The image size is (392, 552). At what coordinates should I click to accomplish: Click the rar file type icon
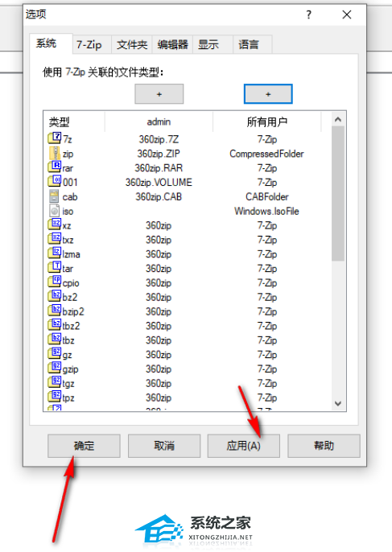(55, 167)
